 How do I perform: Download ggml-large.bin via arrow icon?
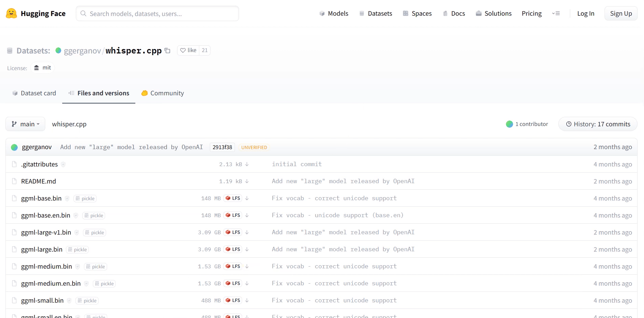tap(247, 249)
